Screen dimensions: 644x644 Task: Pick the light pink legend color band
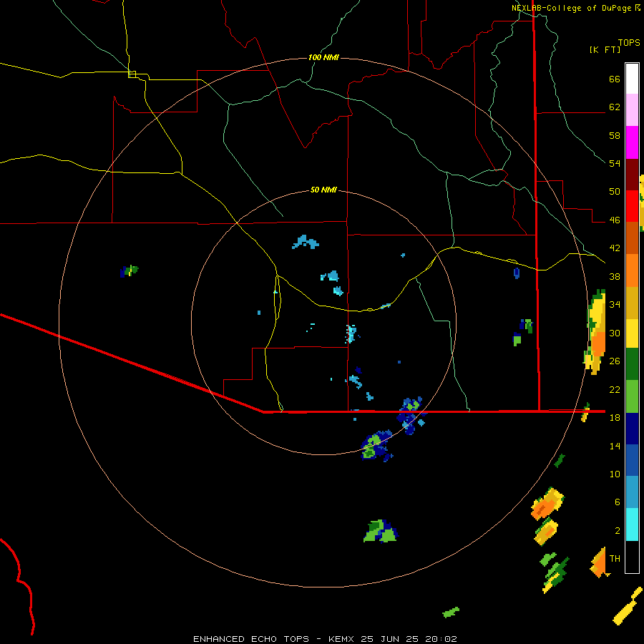point(632,109)
